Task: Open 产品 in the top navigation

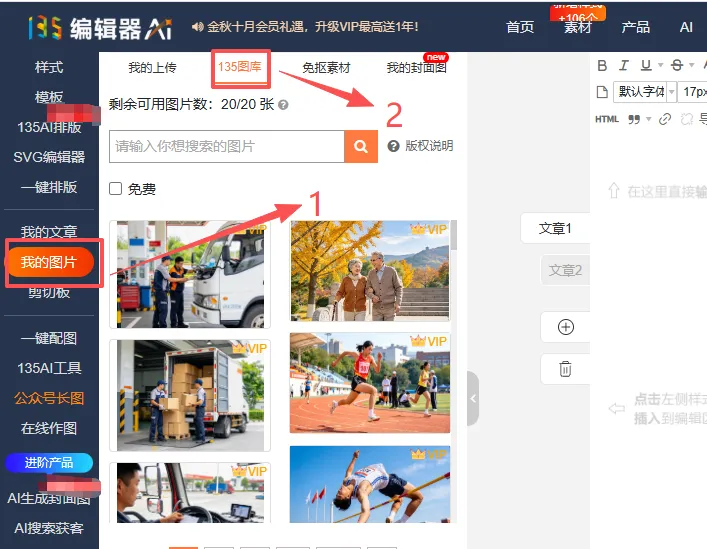Action: click(636, 27)
